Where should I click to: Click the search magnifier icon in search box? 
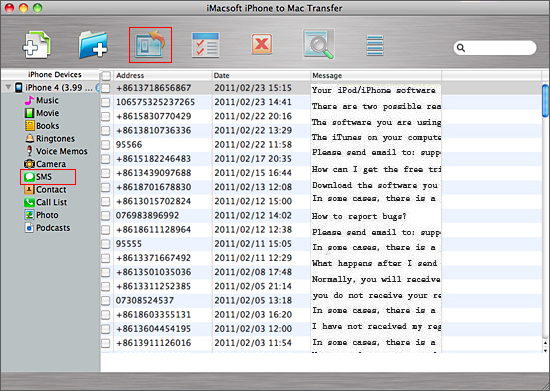click(x=461, y=48)
